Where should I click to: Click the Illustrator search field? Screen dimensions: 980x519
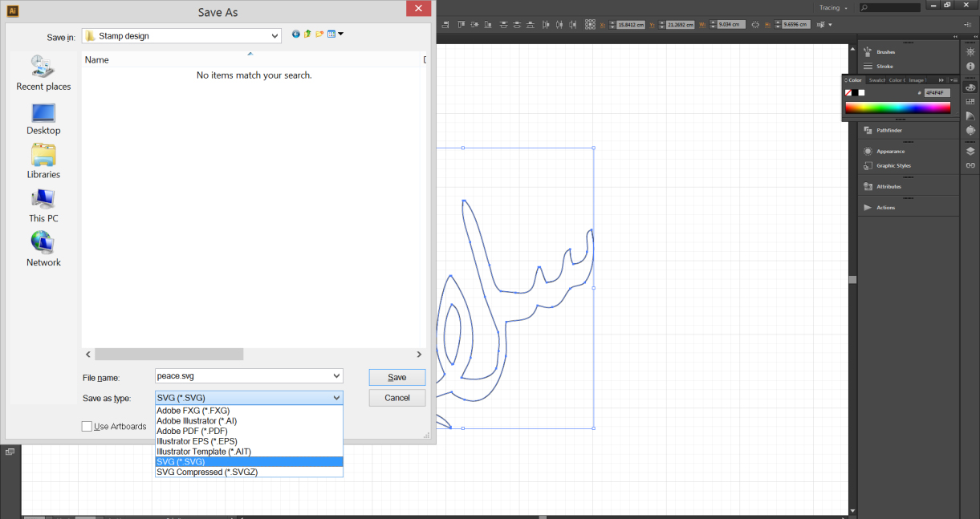889,7
